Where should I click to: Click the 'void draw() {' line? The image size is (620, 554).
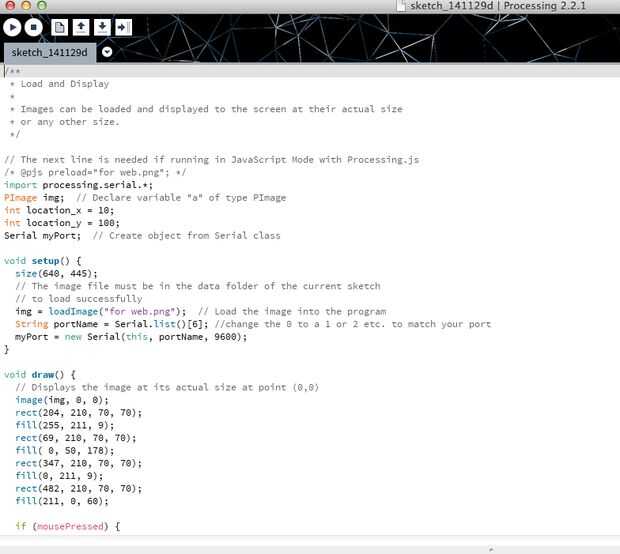[40, 375]
